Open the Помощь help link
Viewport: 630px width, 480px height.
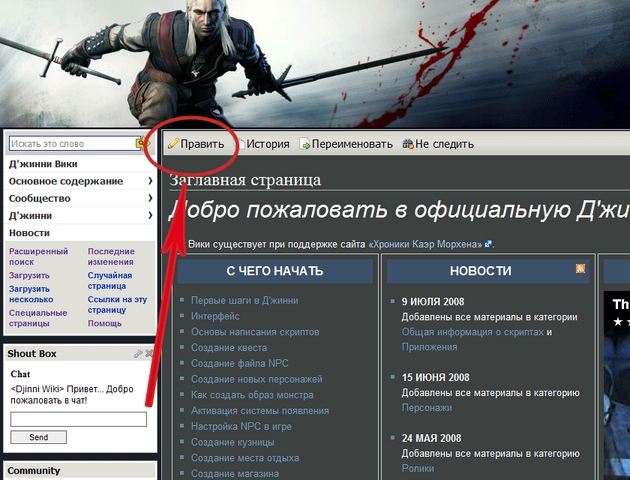pyautogui.click(x=104, y=323)
